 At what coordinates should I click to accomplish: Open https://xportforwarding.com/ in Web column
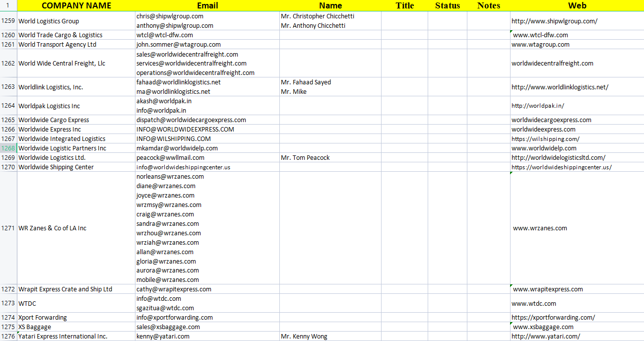pyautogui.click(x=553, y=318)
